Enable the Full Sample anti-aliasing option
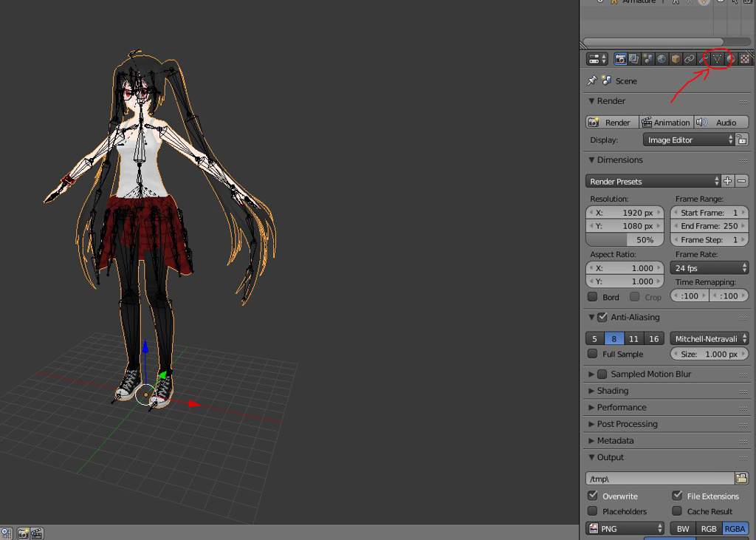The width and height of the screenshot is (756, 540). (593, 354)
